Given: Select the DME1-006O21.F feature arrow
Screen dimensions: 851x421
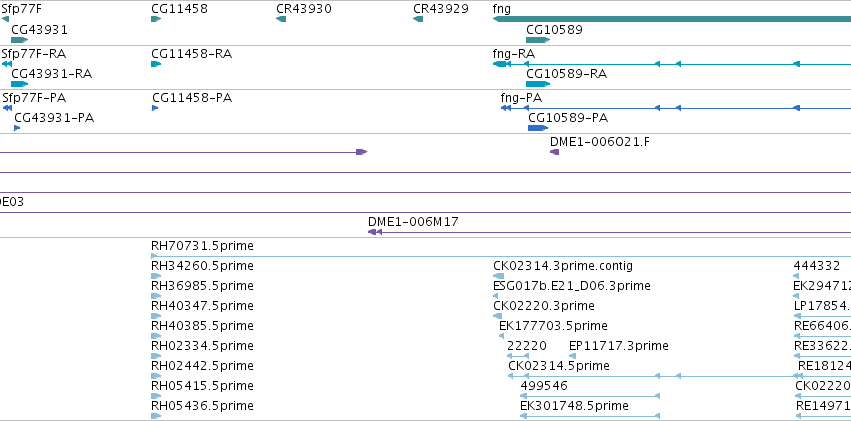Looking at the screenshot, I should 555,152.
